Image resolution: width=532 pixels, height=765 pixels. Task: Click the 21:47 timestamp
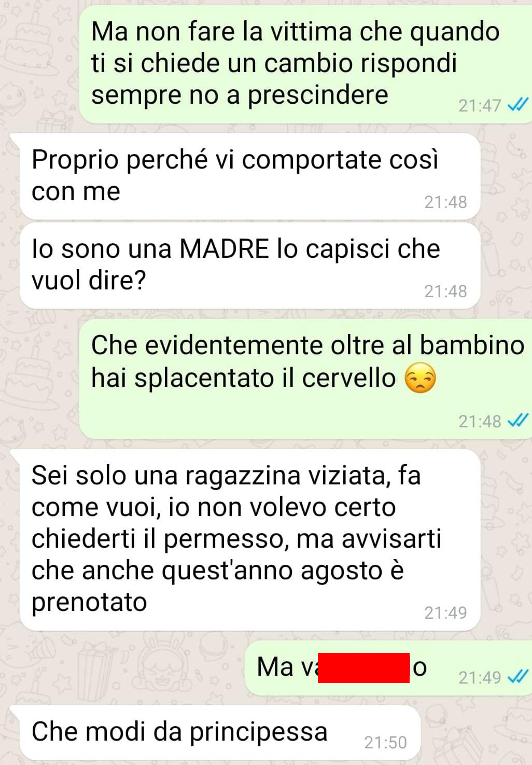(480, 106)
